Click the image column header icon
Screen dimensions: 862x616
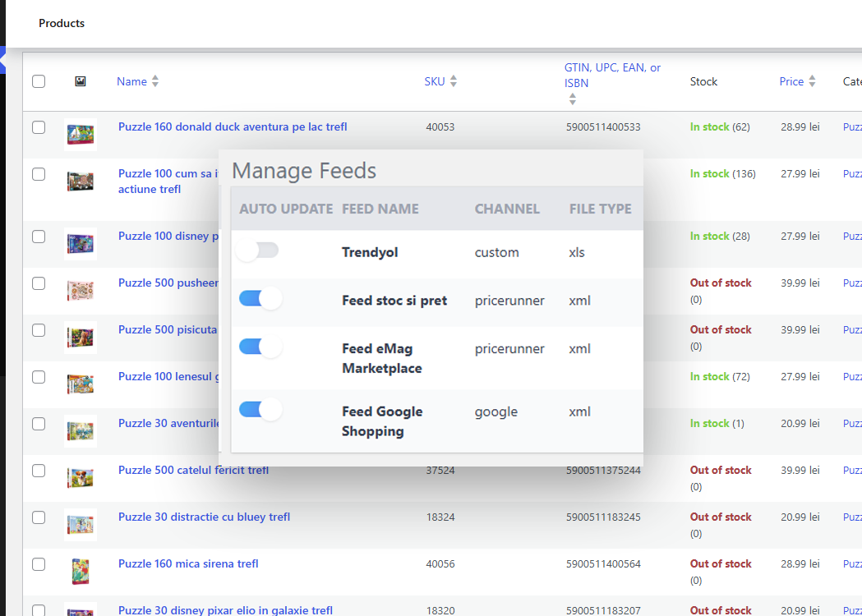click(x=81, y=81)
